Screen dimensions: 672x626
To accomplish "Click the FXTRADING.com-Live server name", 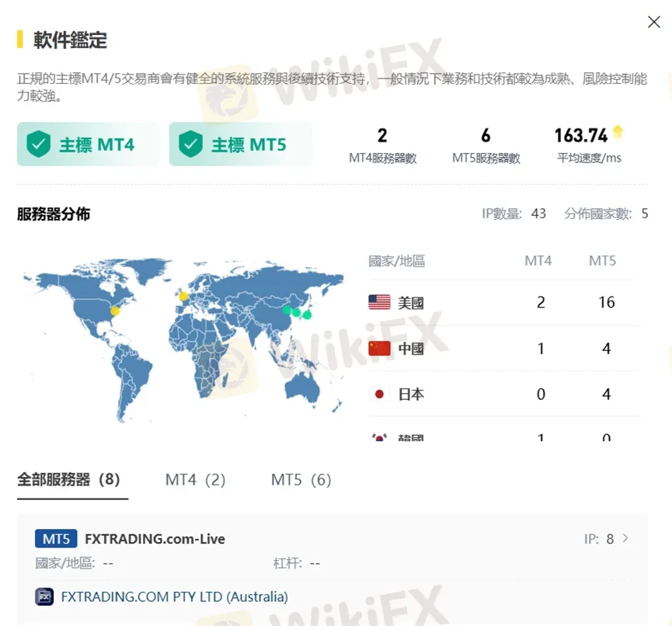I will click(155, 538).
